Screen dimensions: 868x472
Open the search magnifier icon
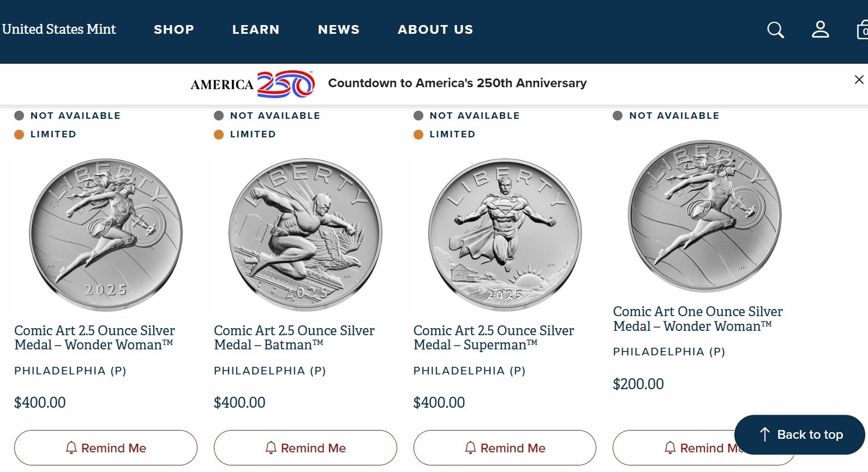pos(775,30)
